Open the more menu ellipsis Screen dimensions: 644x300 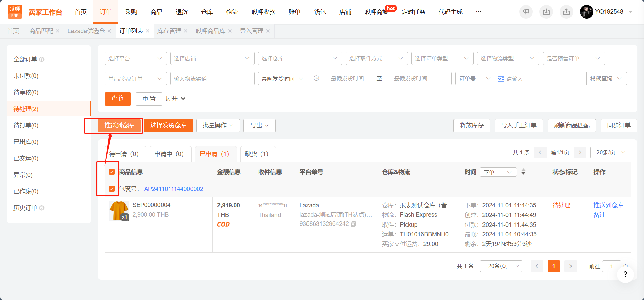[479, 12]
